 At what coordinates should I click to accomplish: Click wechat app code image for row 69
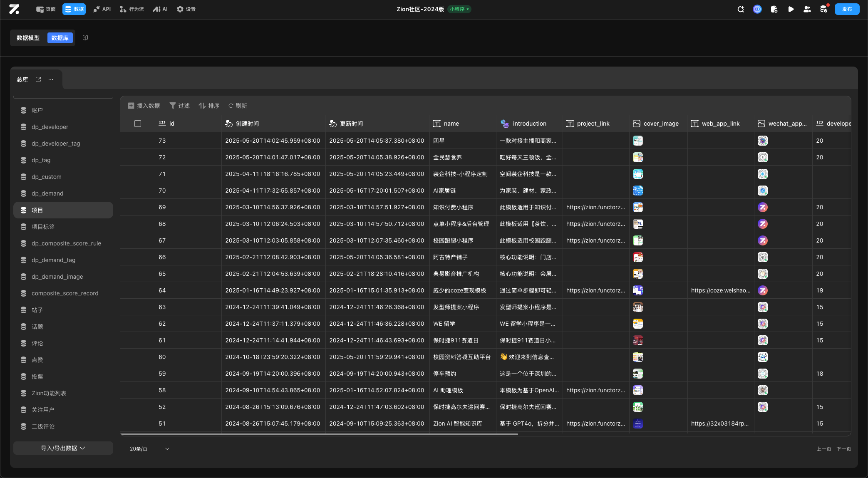coord(762,207)
